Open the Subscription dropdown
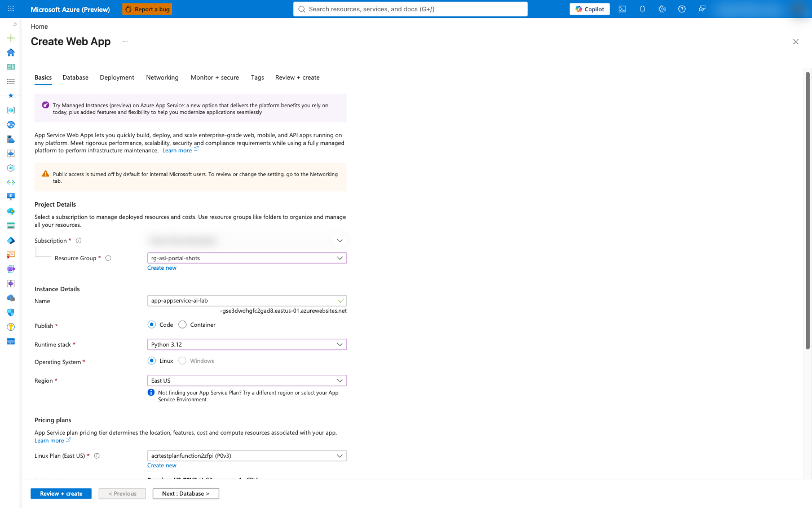The image size is (812, 508). coord(247,240)
